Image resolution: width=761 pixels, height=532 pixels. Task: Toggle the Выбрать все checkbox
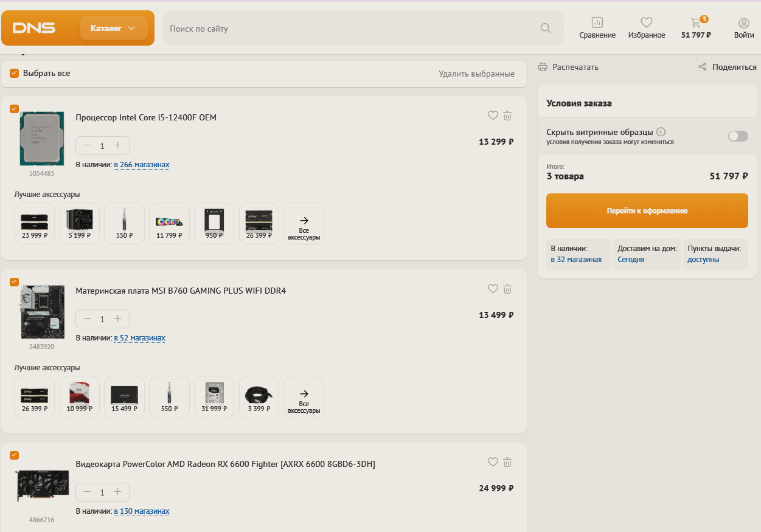(15, 74)
